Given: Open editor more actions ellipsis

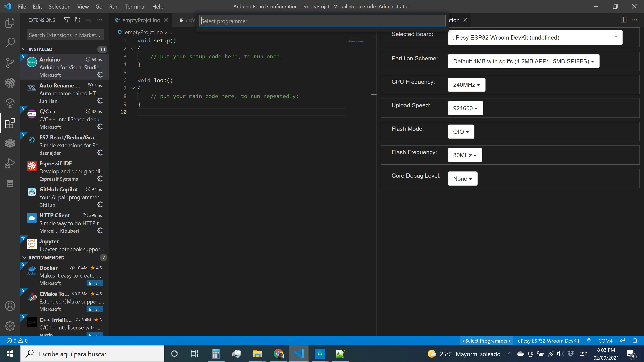Looking at the screenshot, I should click(x=634, y=20).
